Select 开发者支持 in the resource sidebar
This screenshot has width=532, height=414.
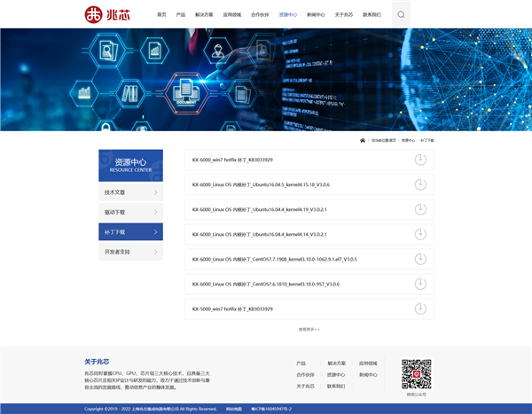pos(130,252)
